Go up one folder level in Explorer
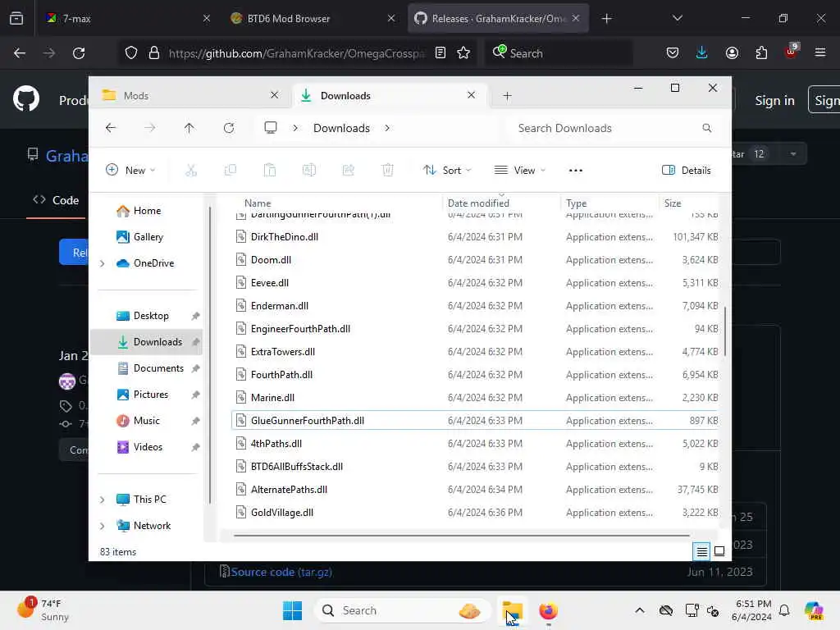Image resolution: width=840 pixels, height=630 pixels. (x=189, y=128)
